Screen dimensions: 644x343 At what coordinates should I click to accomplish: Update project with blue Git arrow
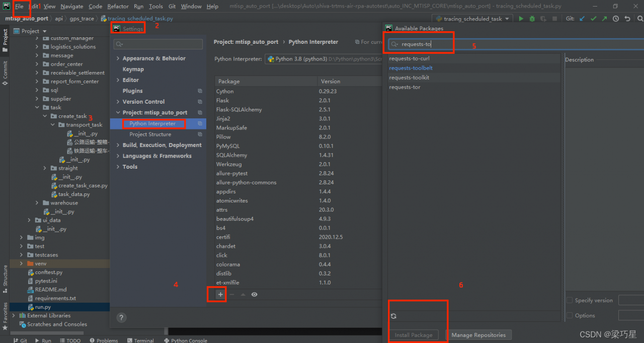[582, 19]
